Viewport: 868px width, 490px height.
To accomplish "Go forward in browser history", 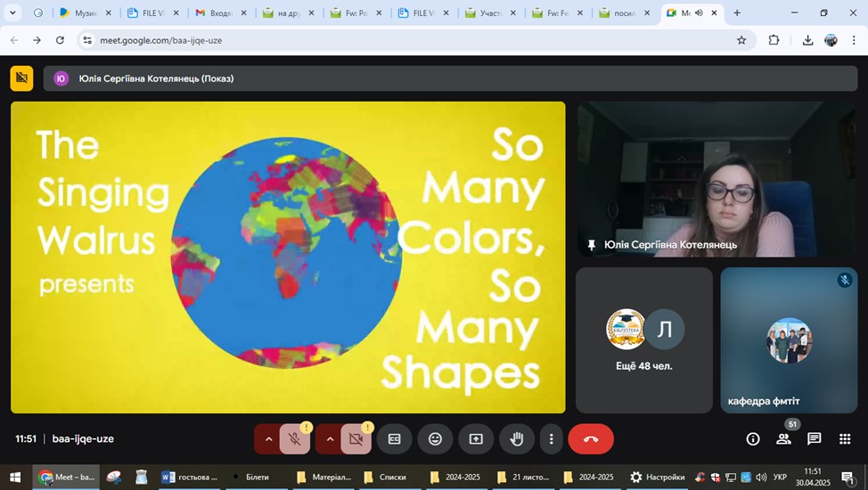I will point(37,40).
